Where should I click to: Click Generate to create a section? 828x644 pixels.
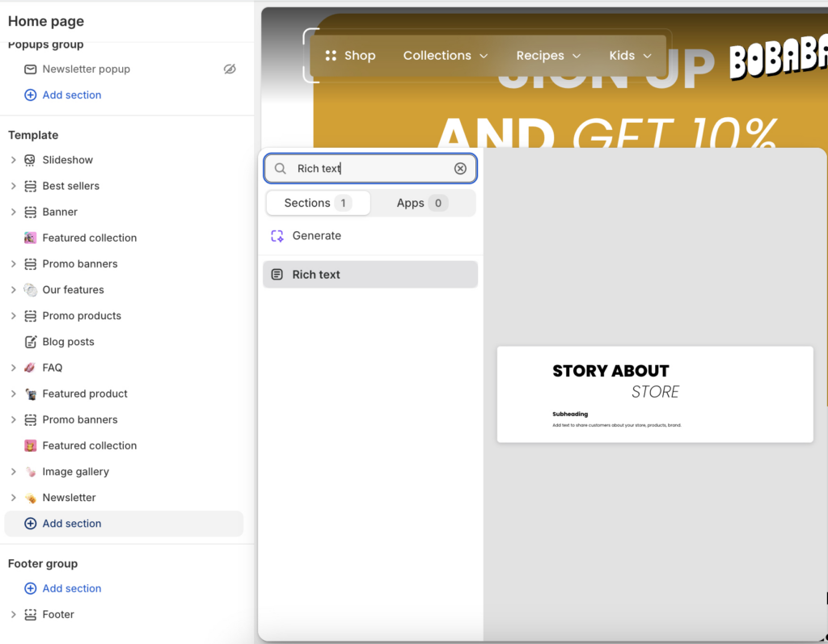click(370, 236)
